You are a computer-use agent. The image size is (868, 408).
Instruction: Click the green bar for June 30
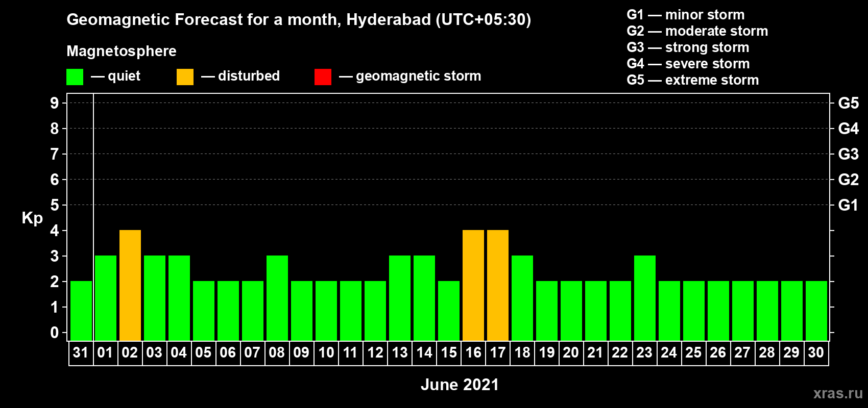(816, 311)
